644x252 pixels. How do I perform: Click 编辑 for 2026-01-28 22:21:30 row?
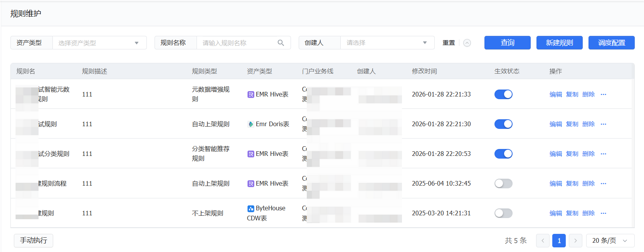556,124
